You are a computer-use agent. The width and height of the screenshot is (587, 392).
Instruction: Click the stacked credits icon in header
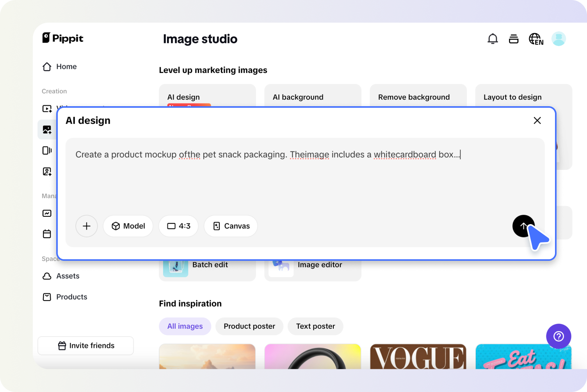coord(514,39)
